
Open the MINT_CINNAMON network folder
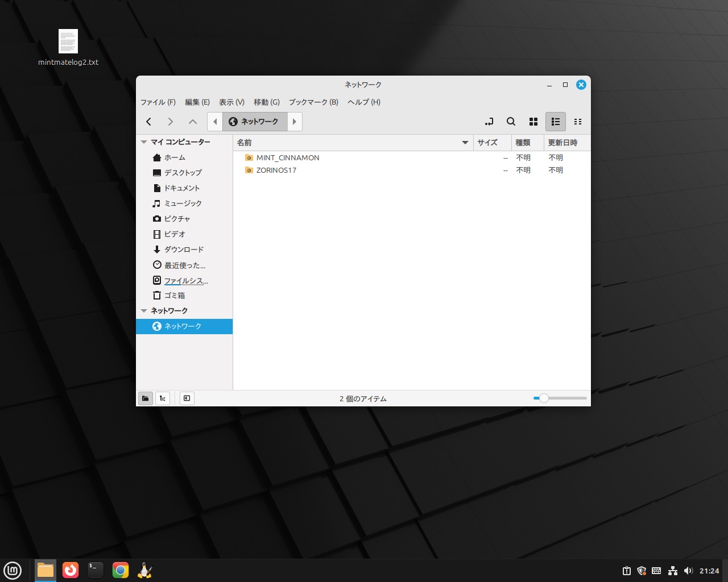(287, 158)
